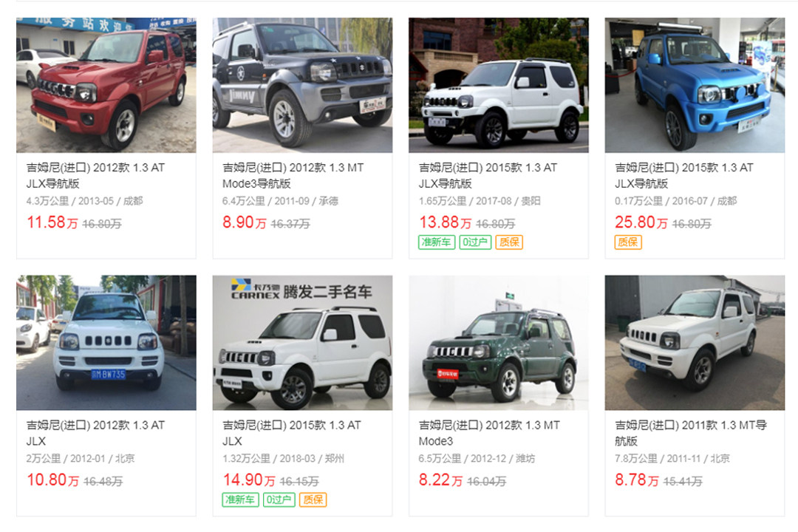This screenshot has height=532, width=798.
Task: Click 0过户 tag on 13.88万 listing
Action: [475, 242]
